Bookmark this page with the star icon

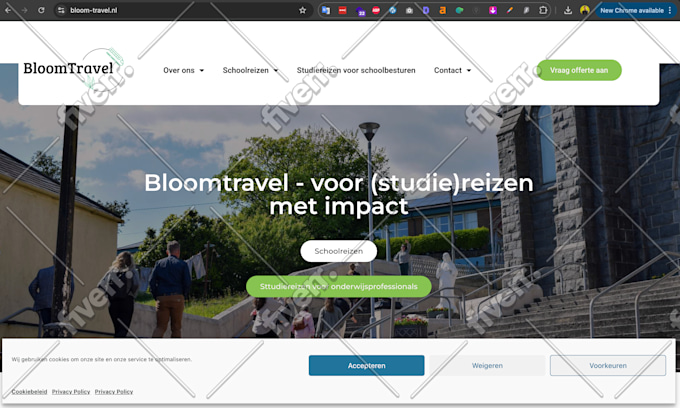pyautogui.click(x=303, y=10)
